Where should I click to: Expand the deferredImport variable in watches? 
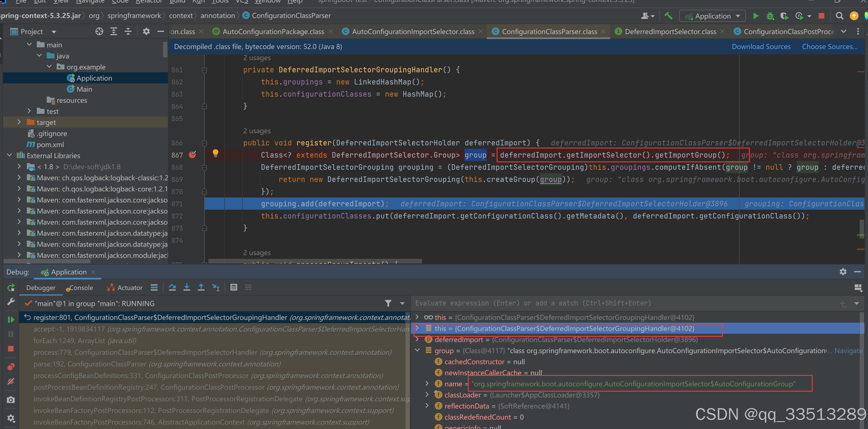[x=417, y=340]
